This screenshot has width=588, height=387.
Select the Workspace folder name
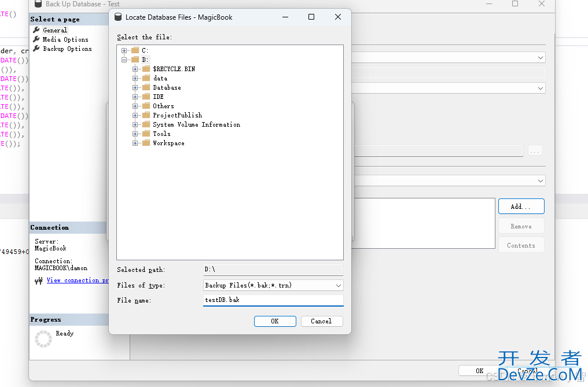[x=168, y=143]
